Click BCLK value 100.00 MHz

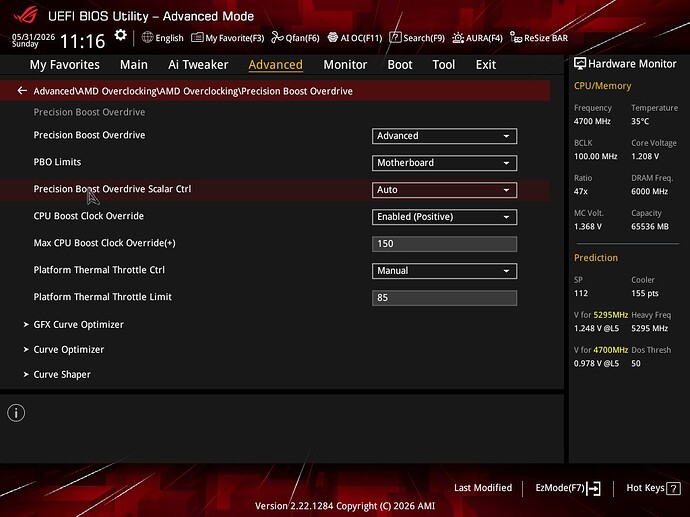click(x=595, y=156)
